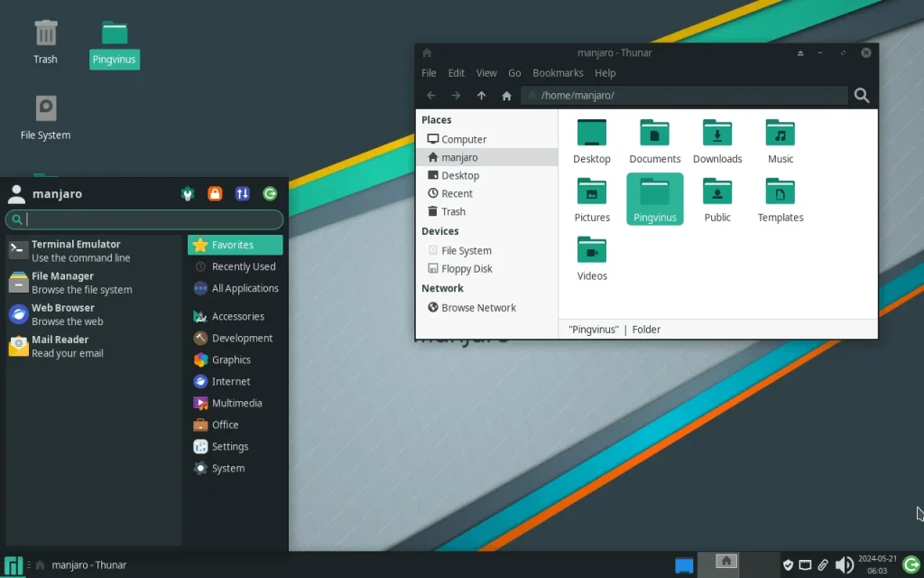This screenshot has width=924, height=578.
Task: Launch File Manager from favorites
Action: coord(94,283)
